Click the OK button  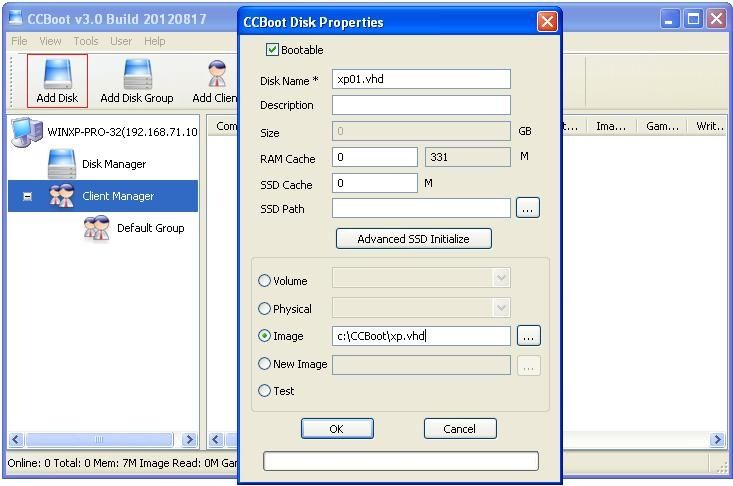click(337, 429)
